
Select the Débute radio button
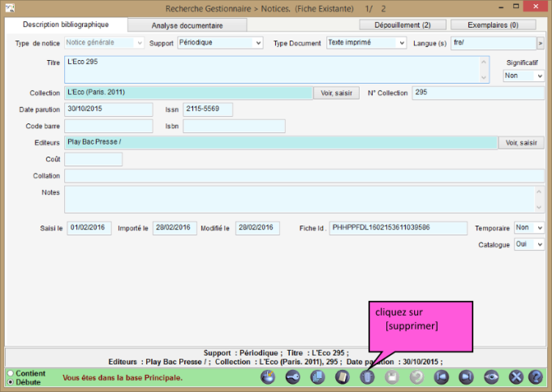(11, 381)
